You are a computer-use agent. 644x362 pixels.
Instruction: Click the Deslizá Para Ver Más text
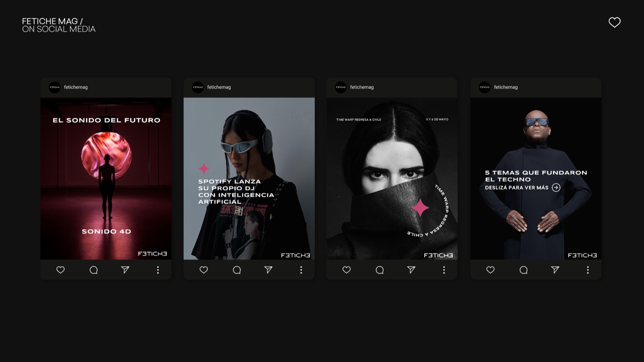(x=516, y=187)
